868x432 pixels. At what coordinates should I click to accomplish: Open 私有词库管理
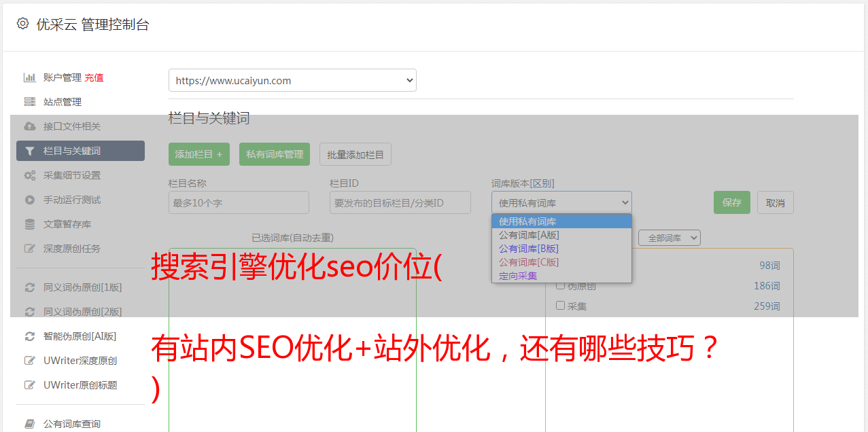[275, 154]
